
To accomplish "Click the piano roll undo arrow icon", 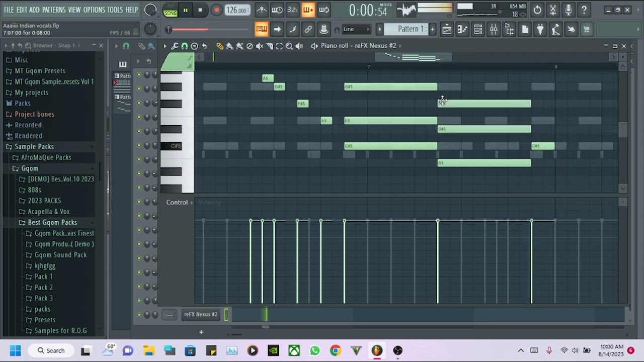I will 204,46.
